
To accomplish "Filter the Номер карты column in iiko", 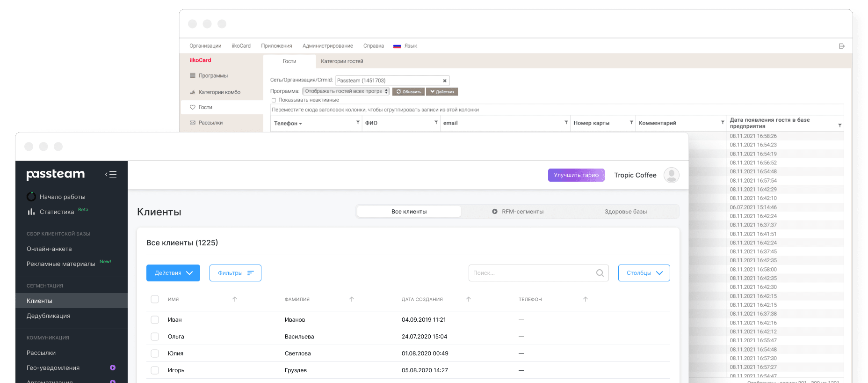I will coord(631,123).
